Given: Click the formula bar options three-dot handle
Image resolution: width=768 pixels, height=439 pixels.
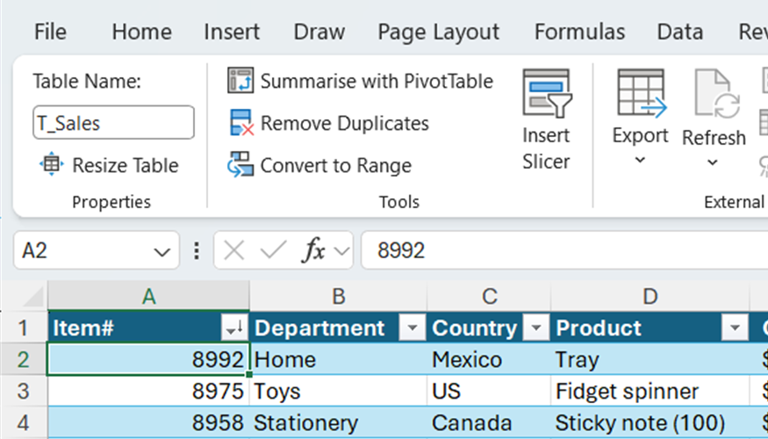Looking at the screenshot, I should point(196,251).
